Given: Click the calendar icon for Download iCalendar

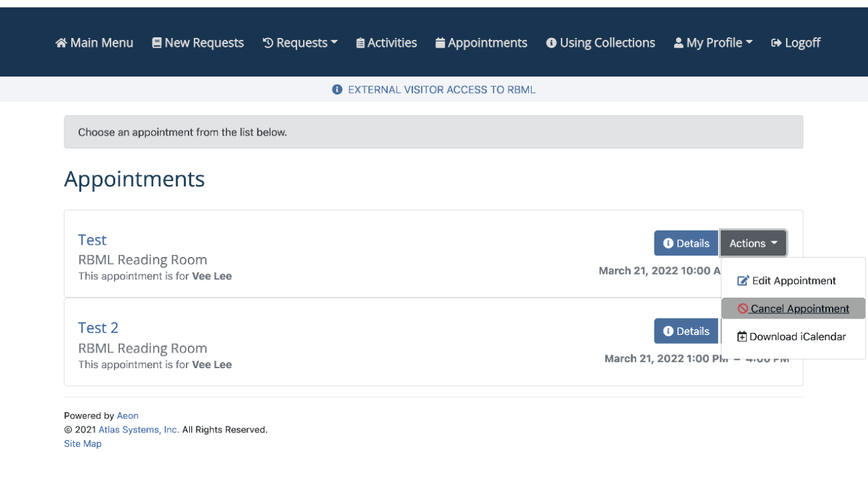Looking at the screenshot, I should [x=742, y=337].
